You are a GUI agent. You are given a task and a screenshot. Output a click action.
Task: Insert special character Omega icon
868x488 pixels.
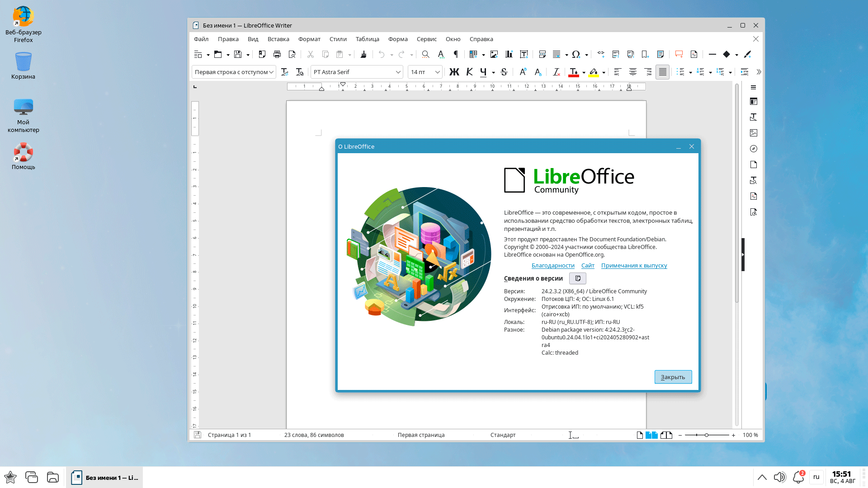(576, 54)
